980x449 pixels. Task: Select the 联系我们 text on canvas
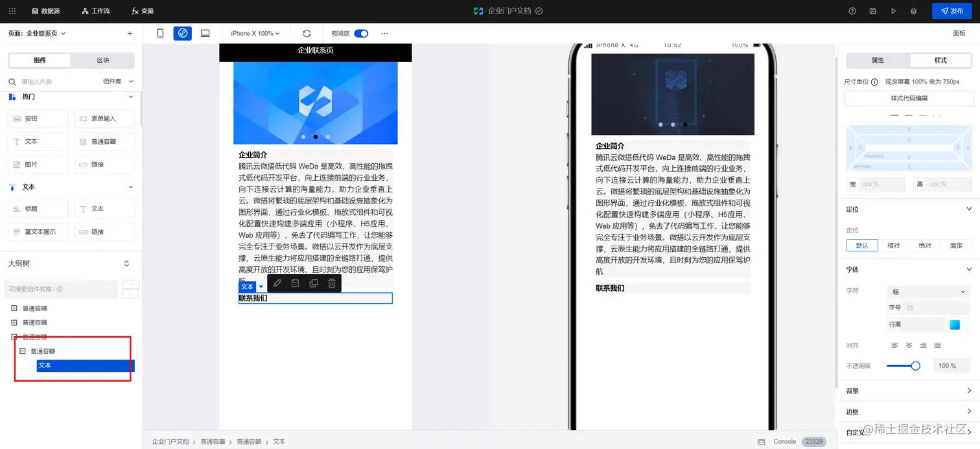coord(253,298)
